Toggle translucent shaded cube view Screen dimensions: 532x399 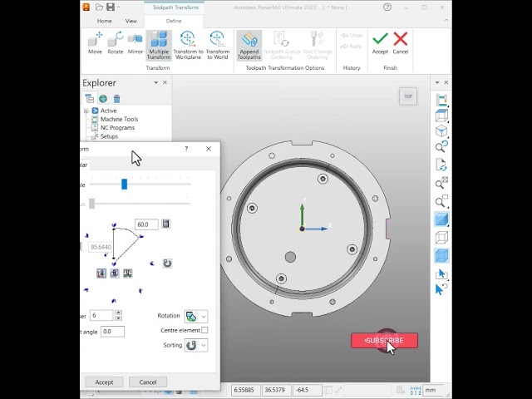(x=441, y=255)
